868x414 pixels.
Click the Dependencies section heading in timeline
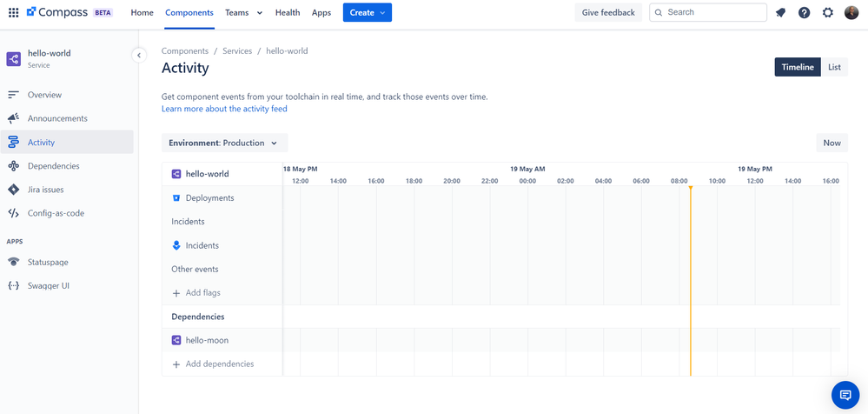pos(197,317)
